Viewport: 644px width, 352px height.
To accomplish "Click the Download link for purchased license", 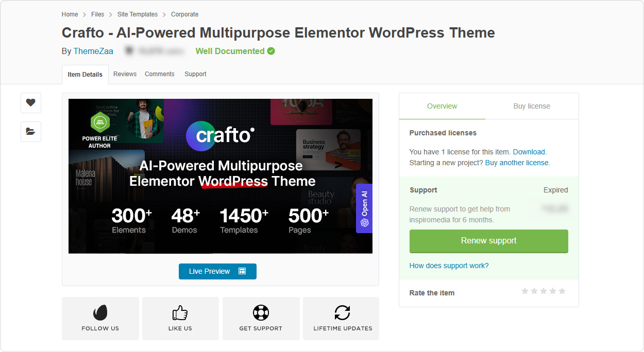I will coord(529,152).
